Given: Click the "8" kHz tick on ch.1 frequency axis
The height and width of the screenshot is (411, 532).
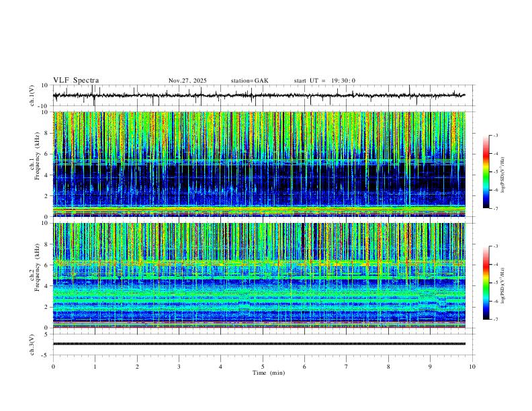Looking at the screenshot, I should tap(47, 133).
